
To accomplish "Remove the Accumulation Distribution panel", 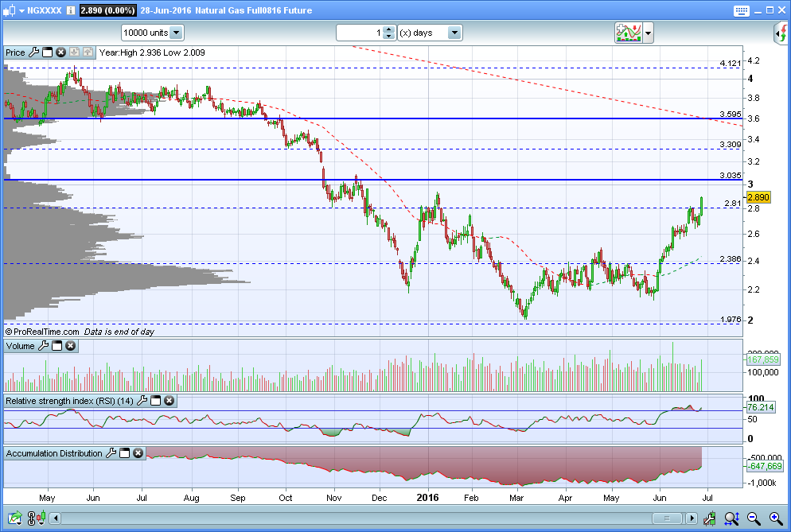I will click(138, 453).
